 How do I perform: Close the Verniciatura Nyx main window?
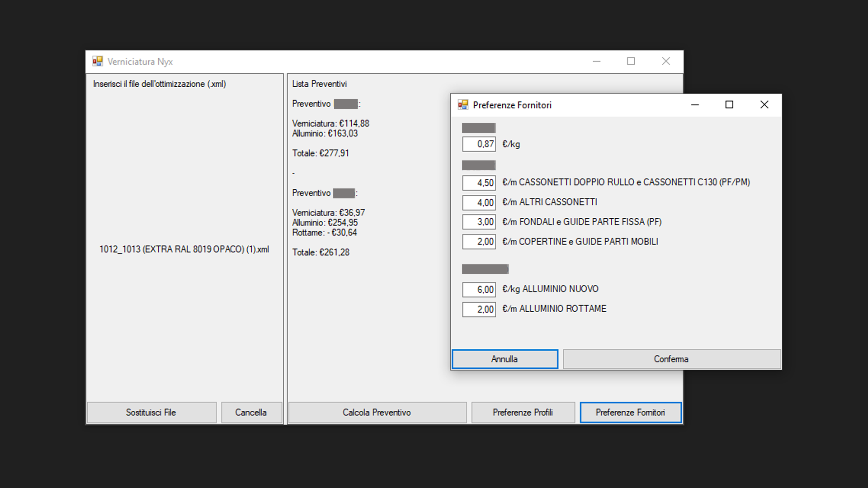coord(665,61)
